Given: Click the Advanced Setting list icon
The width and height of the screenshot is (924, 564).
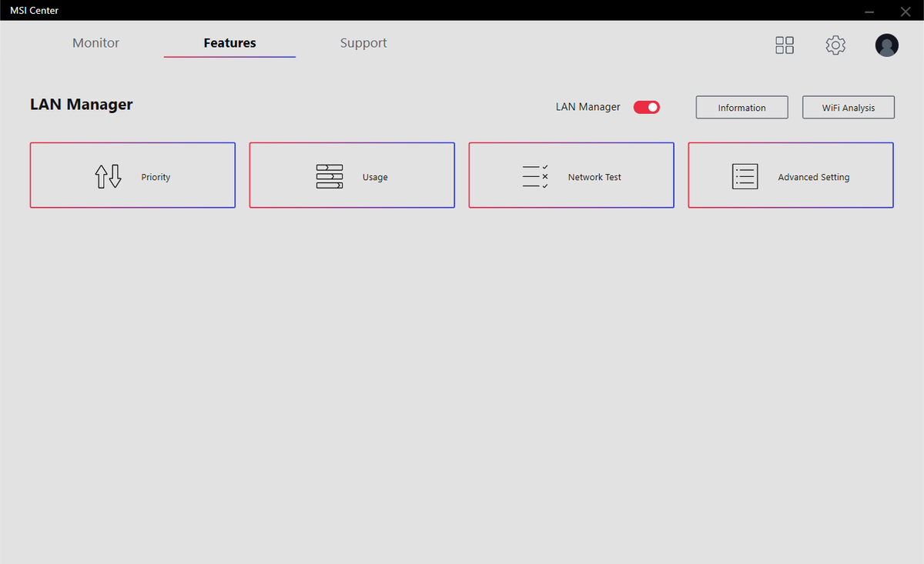Looking at the screenshot, I should point(745,176).
